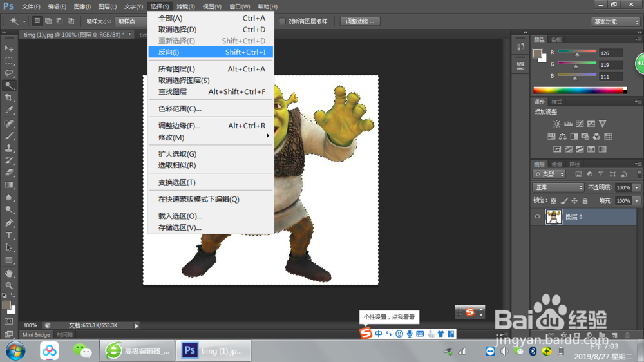Switch to the 通道 tab
The height and width of the screenshot is (362, 644).
point(556,164)
